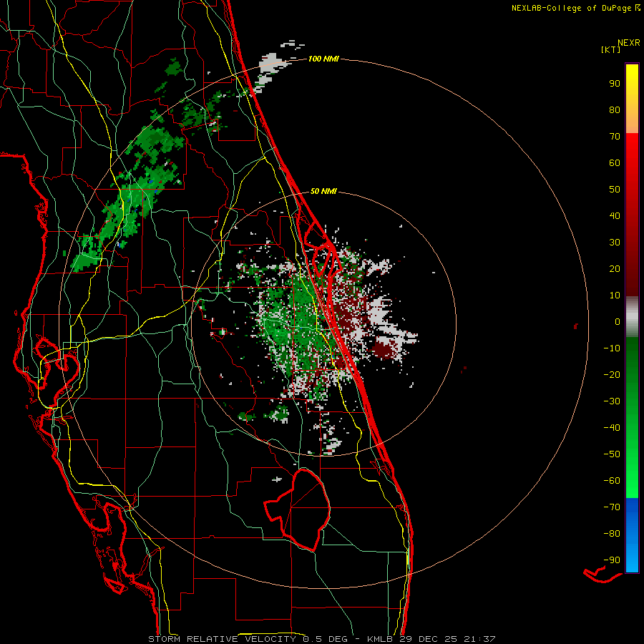Click the gray zero-velocity segment of color bar

coord(632,317)
